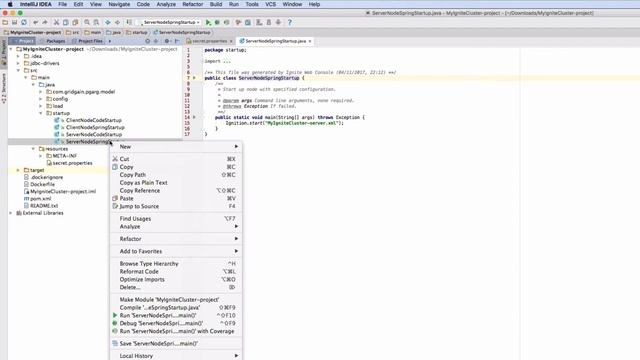This screenshot has width=640, height=360.
Task: Click the Cut scissors toolbar icon
Action: click(56, 22)
